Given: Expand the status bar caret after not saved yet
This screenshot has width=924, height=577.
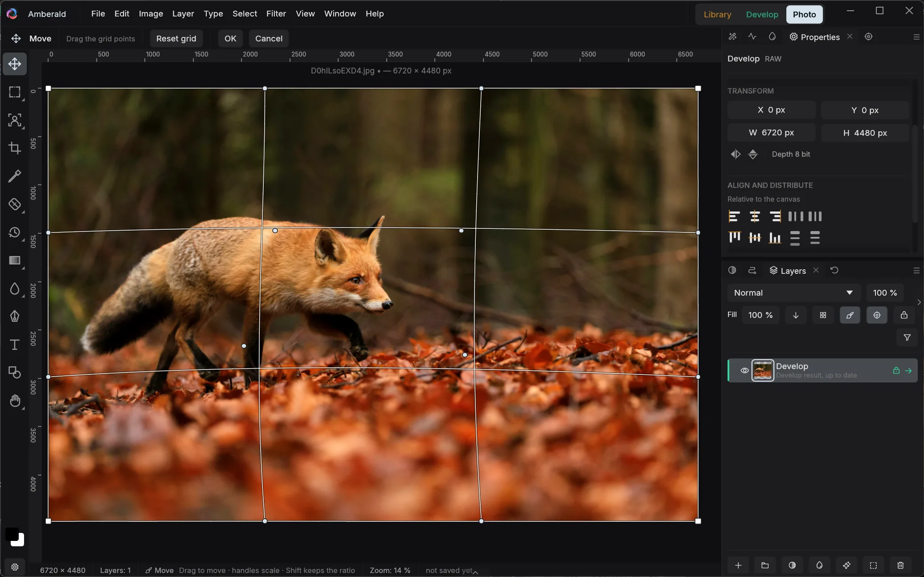Looking at the screenshot, I should [475, 572].
